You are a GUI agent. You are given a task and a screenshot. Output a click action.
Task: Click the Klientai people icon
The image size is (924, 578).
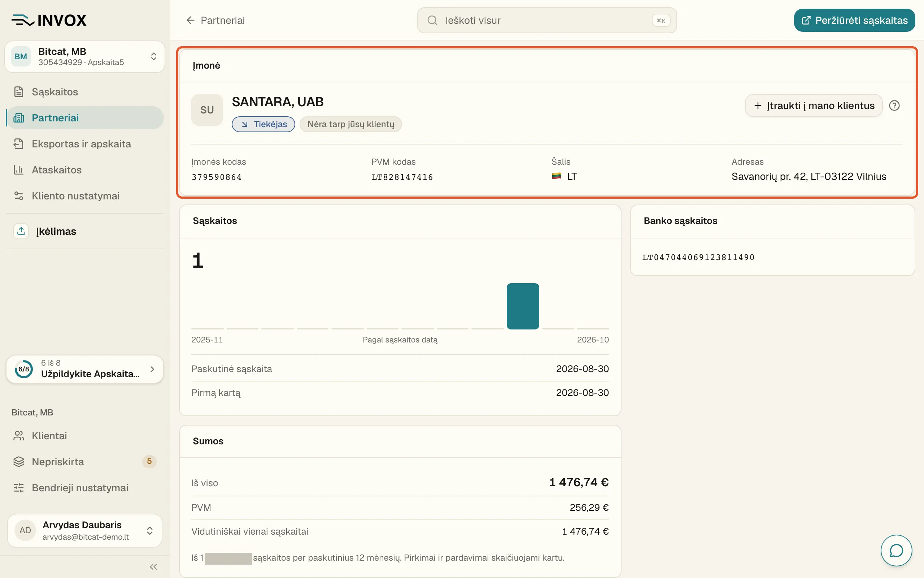click(19, 436)
